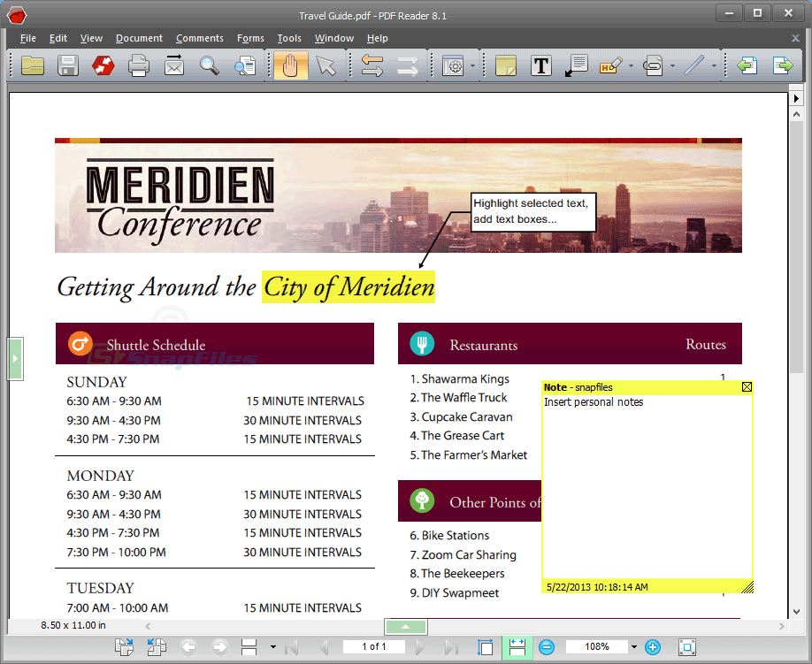Toggle the Fit Width button
This screenshot has height=664, width=812.
click(517, 647)
